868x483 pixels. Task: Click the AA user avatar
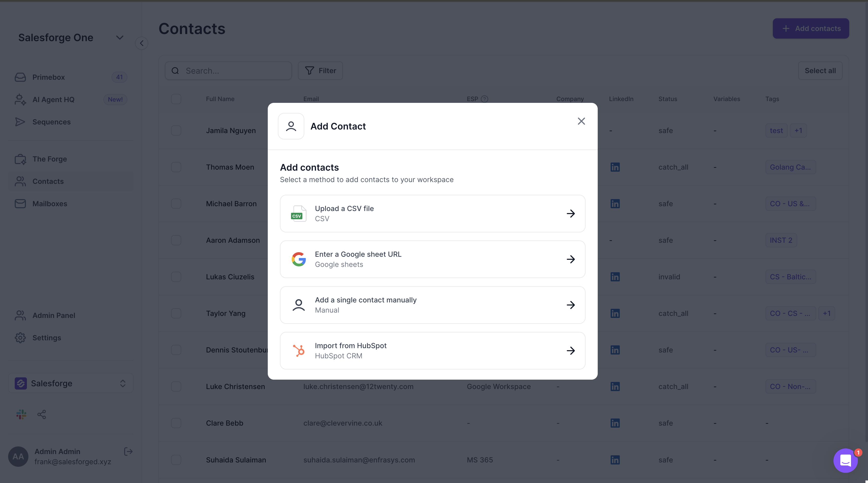click(18, 456)
